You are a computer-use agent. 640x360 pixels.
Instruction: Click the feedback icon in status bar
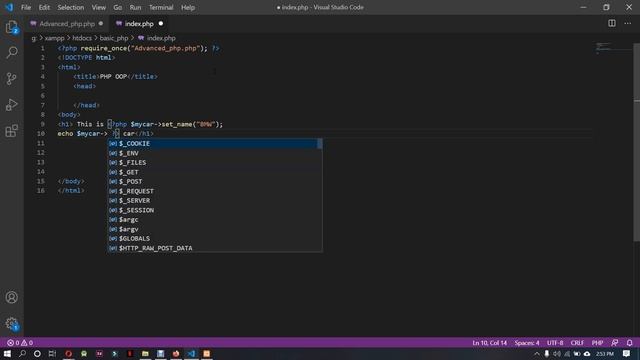click(x=614, y=343)
